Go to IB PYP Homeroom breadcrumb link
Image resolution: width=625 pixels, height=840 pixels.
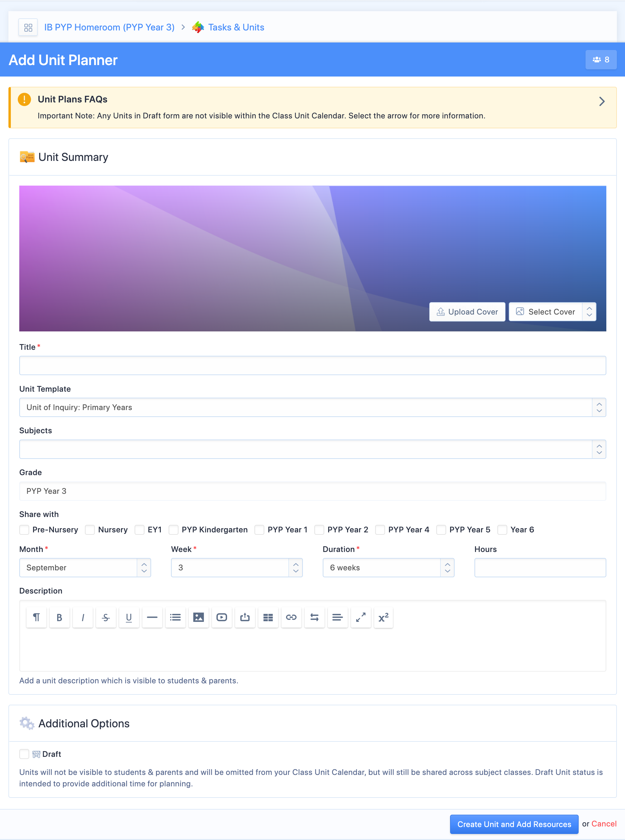(109, 27)
